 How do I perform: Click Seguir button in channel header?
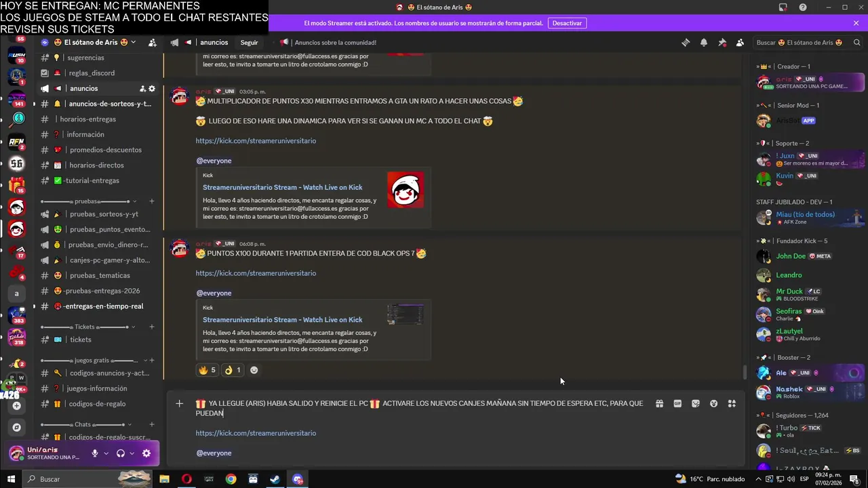249,43
